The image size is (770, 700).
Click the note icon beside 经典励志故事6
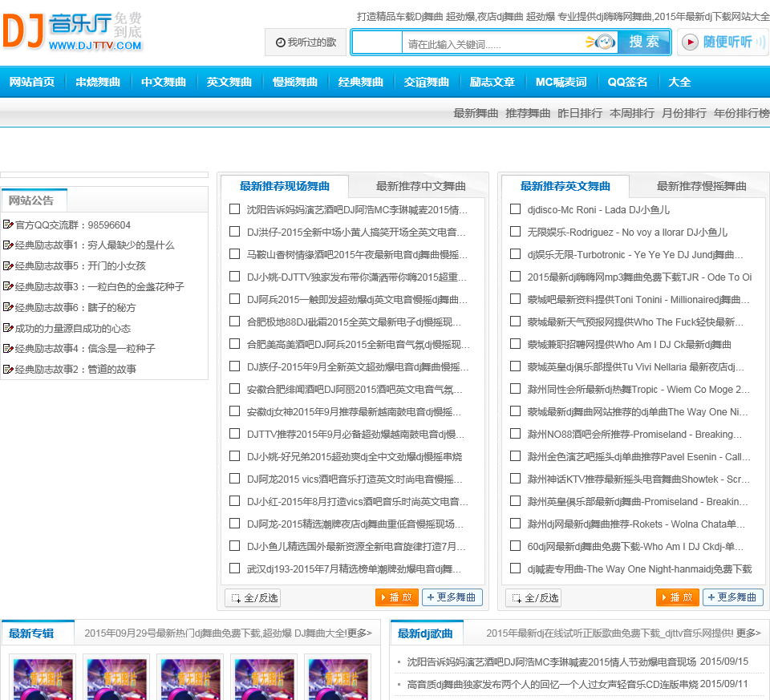(8, 307)
